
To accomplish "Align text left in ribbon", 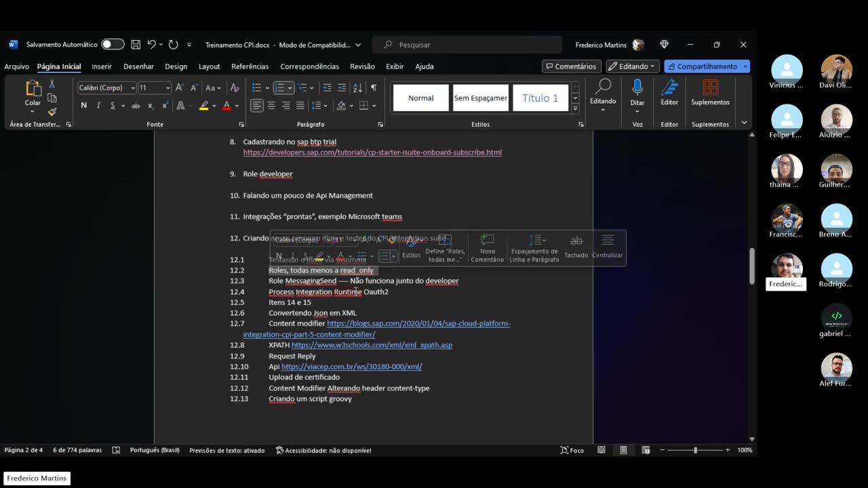I will 257,106.
